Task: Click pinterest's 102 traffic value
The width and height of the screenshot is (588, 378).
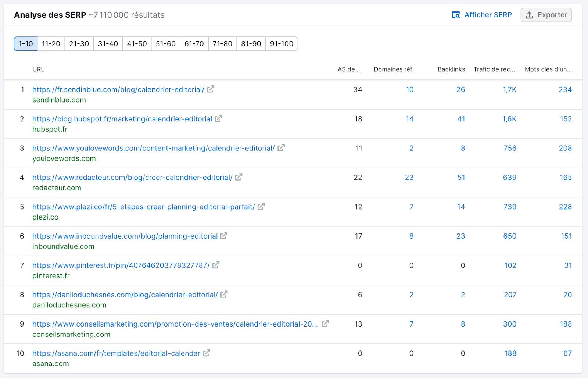Action: pyautogui.click(x=510, y=265)
